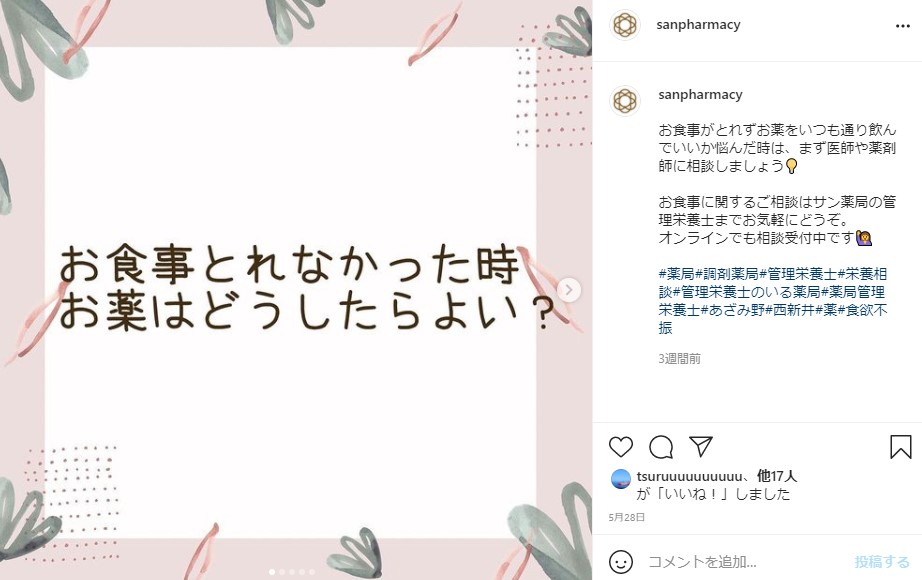The width and height of the screenshot is (922, 580).
Task: Open sanpharmacy username in header
Action: pos(698,25)
